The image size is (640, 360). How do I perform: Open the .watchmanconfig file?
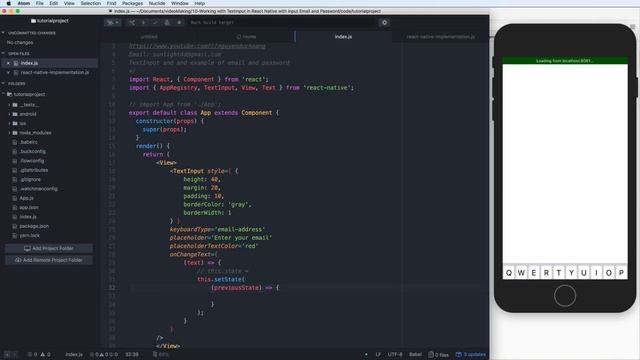pyautogui.click(x=38, y=189)
